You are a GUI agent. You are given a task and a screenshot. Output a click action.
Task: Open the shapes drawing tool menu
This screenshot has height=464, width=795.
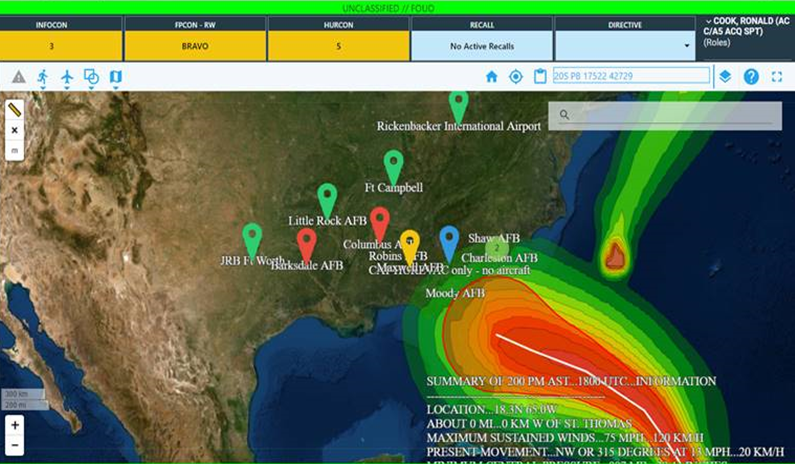click(91, 77)
